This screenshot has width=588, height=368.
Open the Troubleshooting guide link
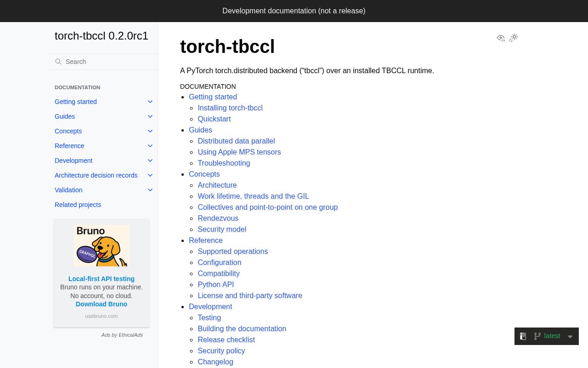(x=224, y=163)
